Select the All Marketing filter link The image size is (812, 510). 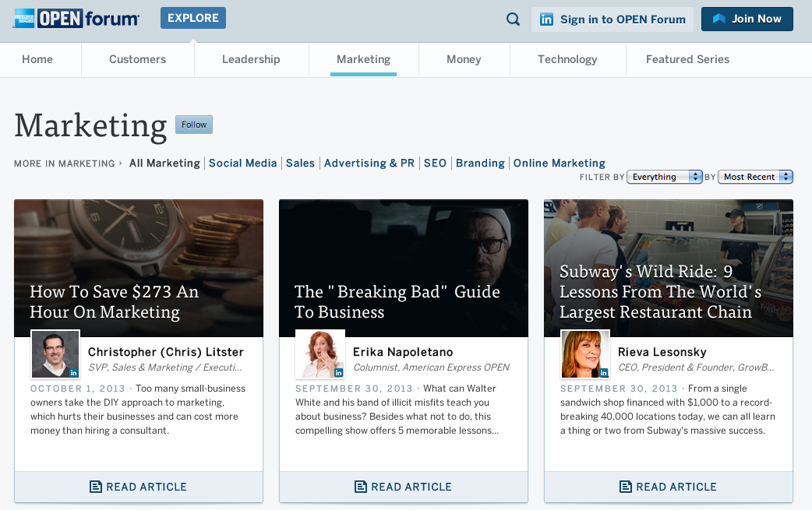point(164,163)
